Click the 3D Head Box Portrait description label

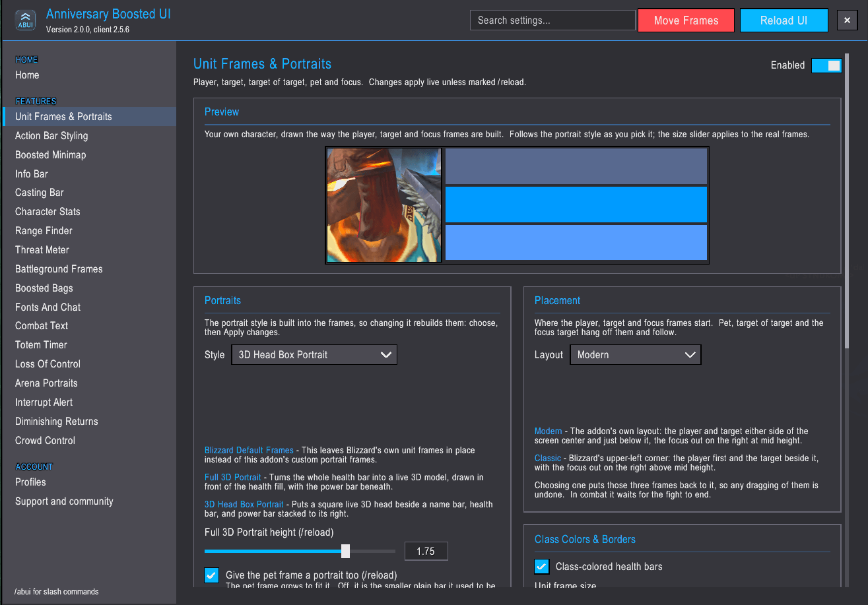click(244, 505)
